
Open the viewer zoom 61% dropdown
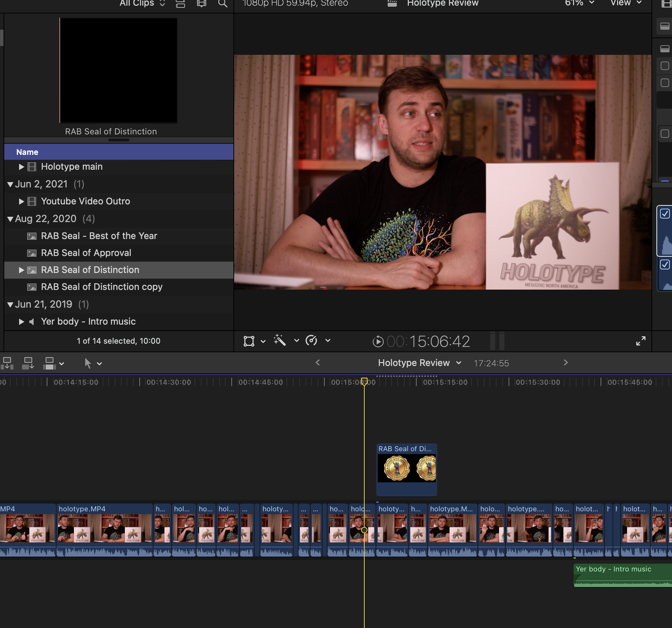(x=579, y=3)
